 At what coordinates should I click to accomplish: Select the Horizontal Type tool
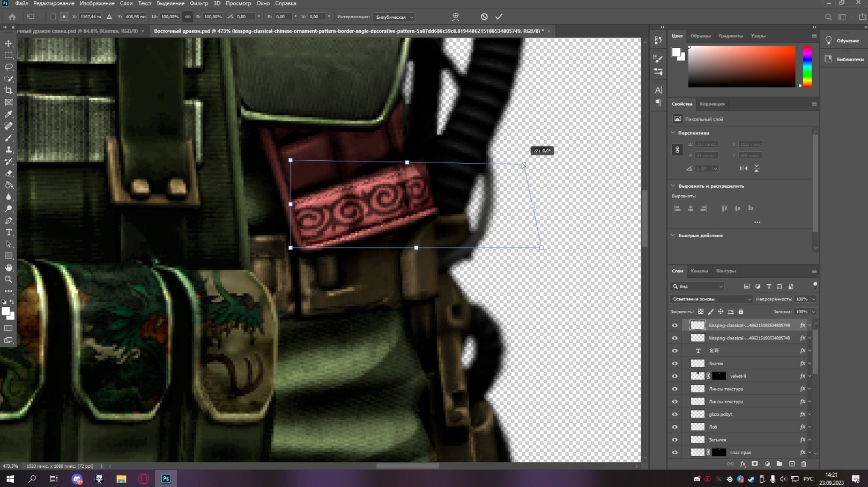coord(9,232)
